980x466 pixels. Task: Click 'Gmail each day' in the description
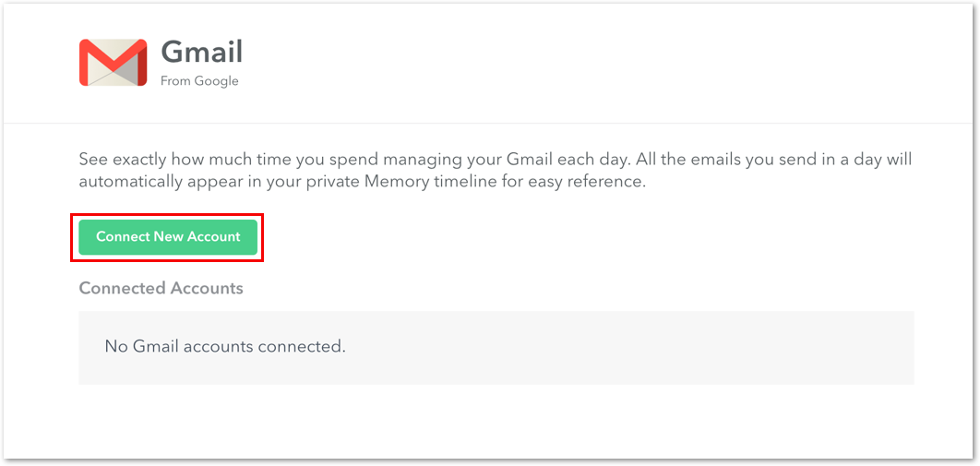(x=563, y=160)
